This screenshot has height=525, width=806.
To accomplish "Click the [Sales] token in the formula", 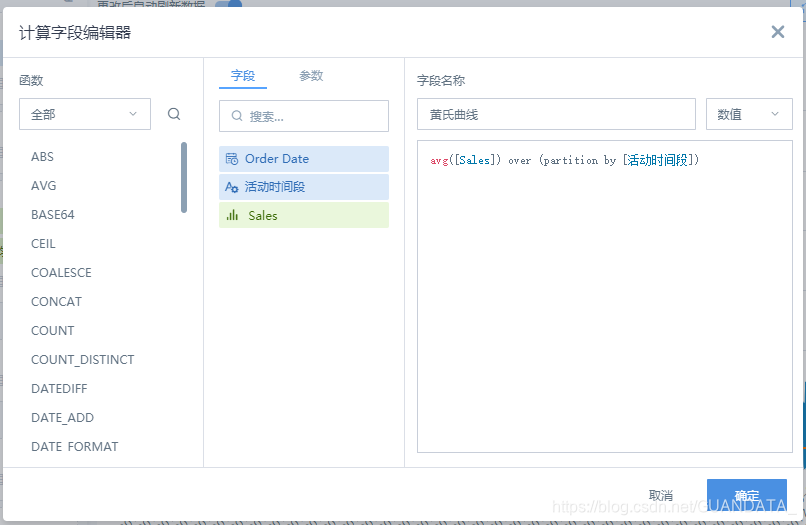I will tap(475, 160).
